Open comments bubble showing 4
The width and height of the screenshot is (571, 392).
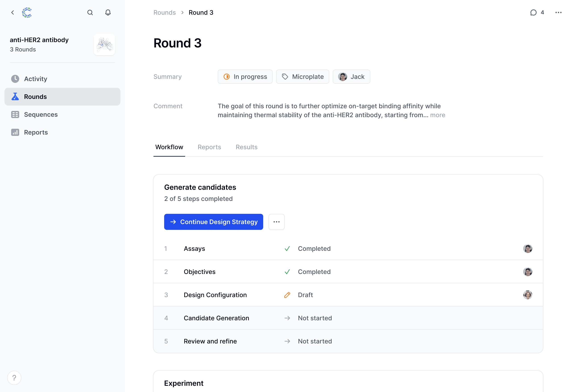[x=537, y=12]
